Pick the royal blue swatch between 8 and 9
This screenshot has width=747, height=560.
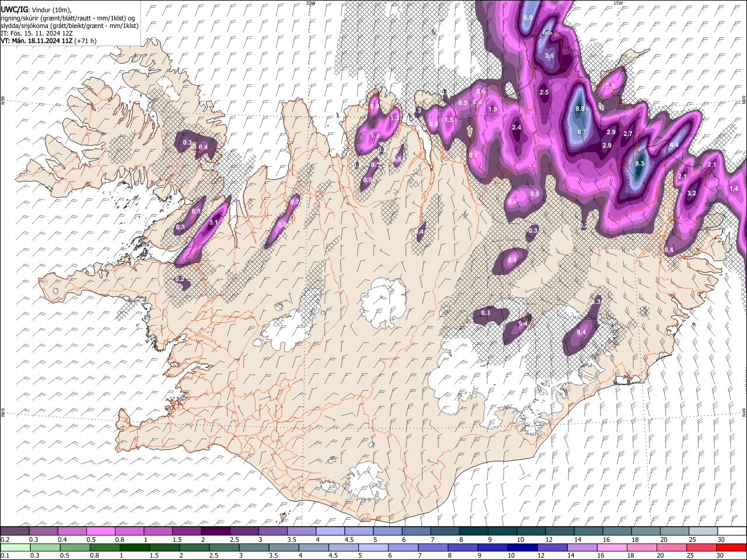(x=463, y=548)
